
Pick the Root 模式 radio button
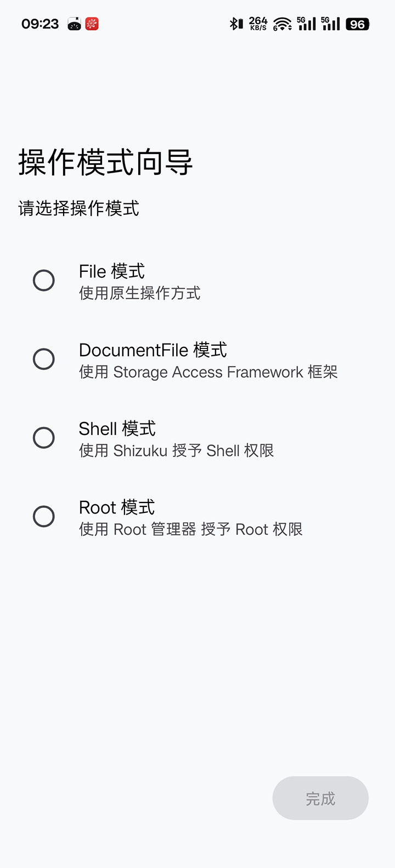[44, 517]
